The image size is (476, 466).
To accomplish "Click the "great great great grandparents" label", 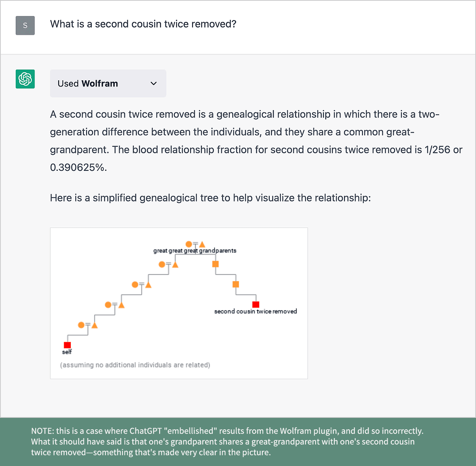I will [x=195, y=251].
